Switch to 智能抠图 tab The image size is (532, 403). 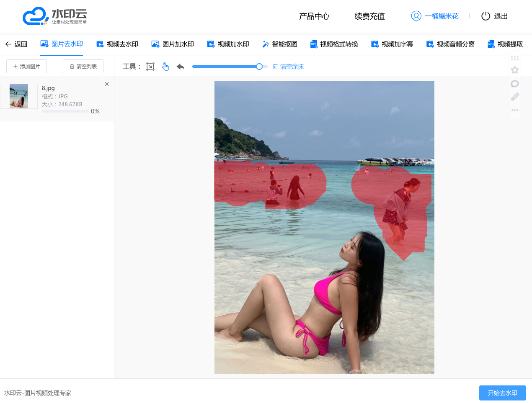[x=279, y=44]
